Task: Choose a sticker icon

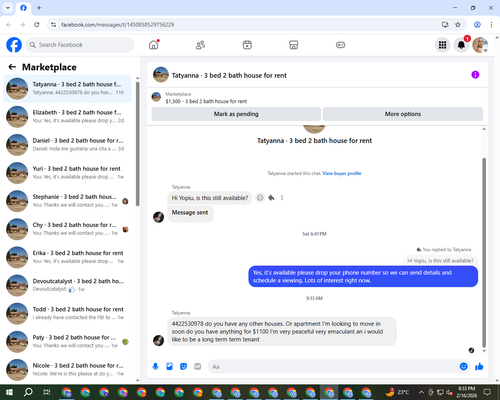Action: coord(183,367)
